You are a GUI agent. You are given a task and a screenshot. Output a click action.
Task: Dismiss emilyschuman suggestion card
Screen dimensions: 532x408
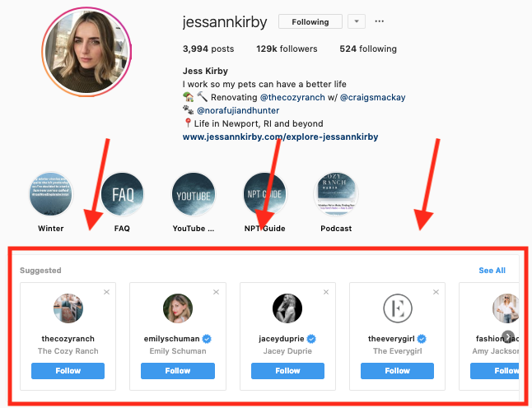pyautogui.click(x=216, y=292)
